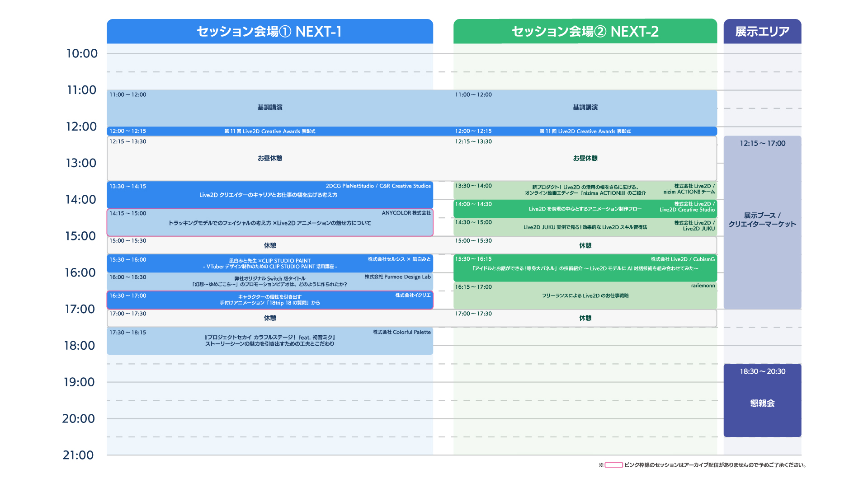868x488 pixels.
Task: Click the 株式会社セルシス × 凪白みと label
Action: pyautogui.click(x=399, y=259)
